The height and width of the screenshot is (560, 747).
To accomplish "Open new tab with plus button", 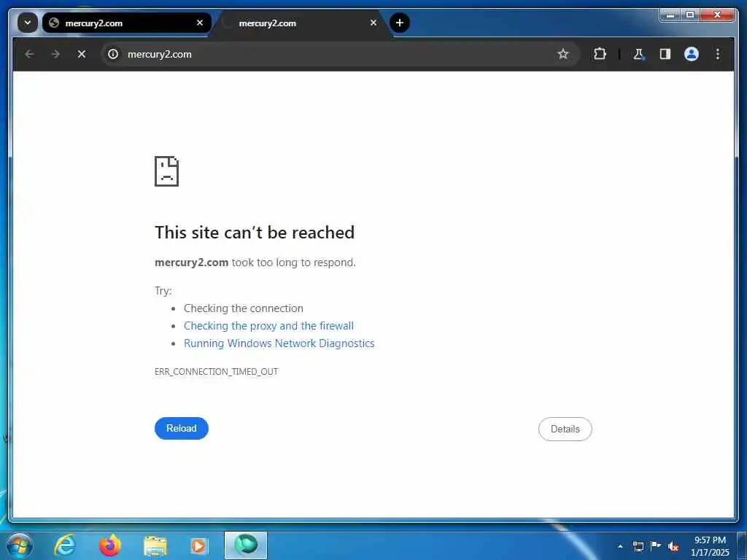I will click(x=400, y=23).
